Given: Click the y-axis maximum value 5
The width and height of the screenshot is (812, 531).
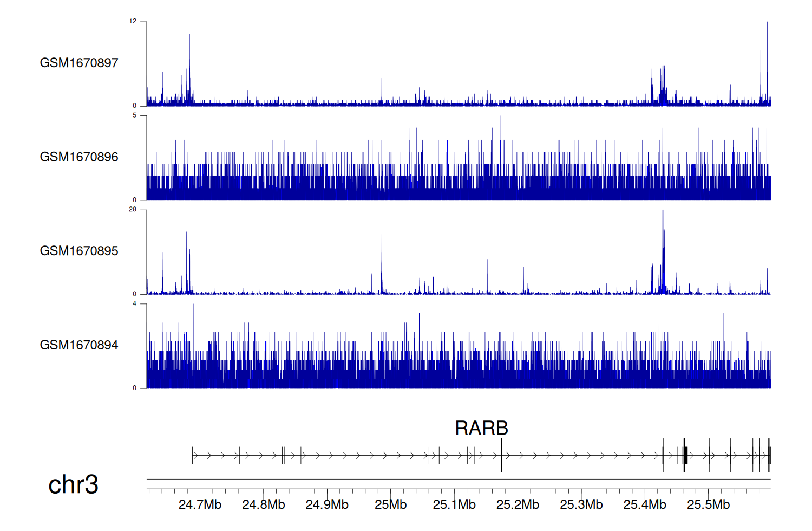Looking at the screenshot, I should click(134, 115).
